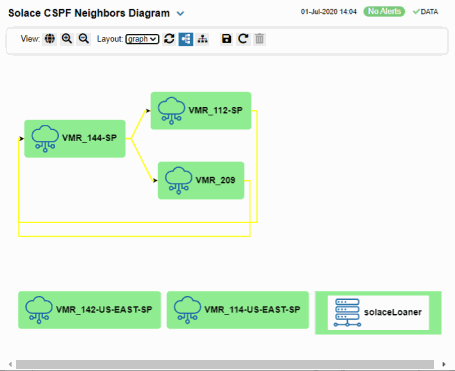The image size is (455, 371).
Task: Click the left arrow of horizontal scrollbar
Action: coord(11,364)
